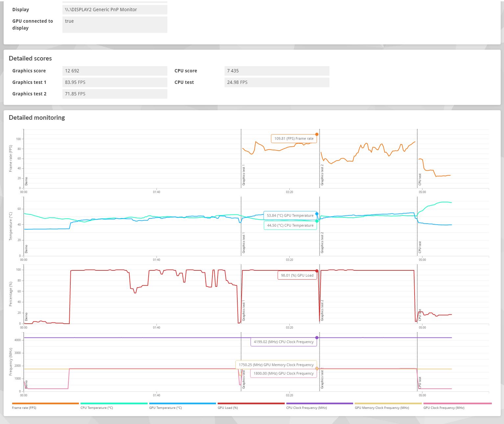The width and height of the screenshot is (504, 424).
Task: Click Graphics test 2 marker in frame rate chart
Action: pyautogui.click(x=322, y=175)
